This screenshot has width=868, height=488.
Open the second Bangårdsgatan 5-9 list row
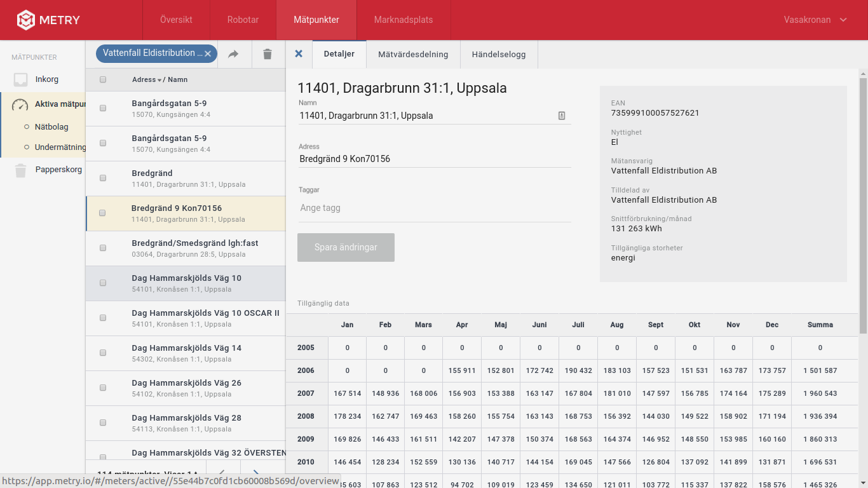[x=186, y=144]
